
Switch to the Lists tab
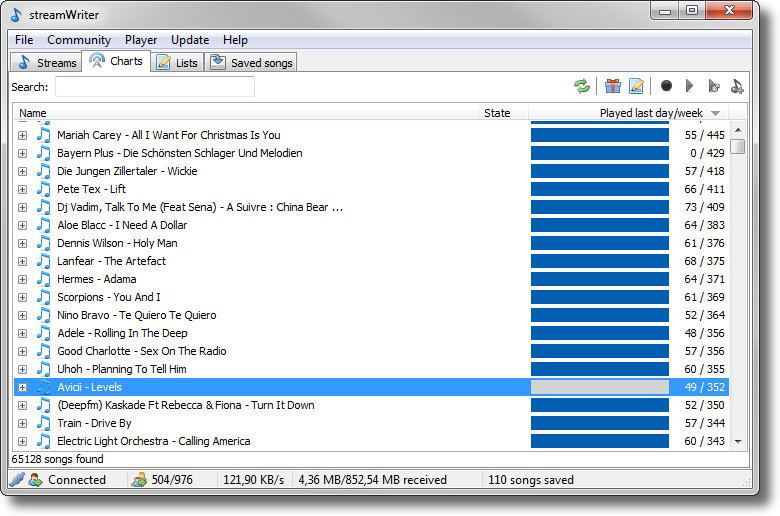tap(178, 63)
